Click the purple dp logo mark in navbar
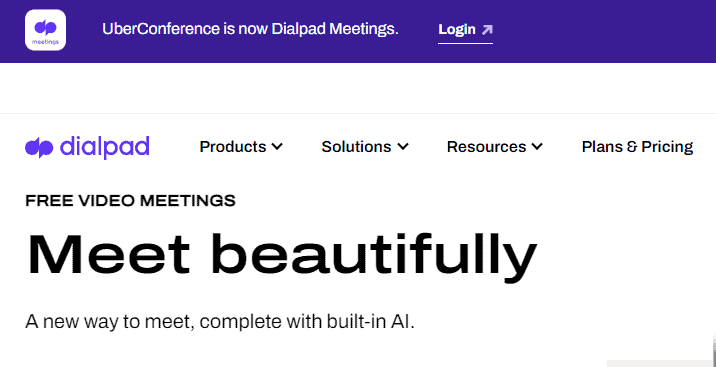Viewport: 716px width, 367px height. 40,147
